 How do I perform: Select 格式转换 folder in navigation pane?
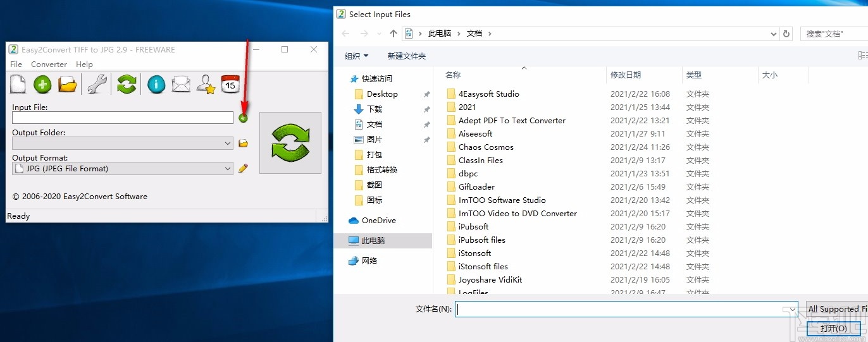[382, 170]
